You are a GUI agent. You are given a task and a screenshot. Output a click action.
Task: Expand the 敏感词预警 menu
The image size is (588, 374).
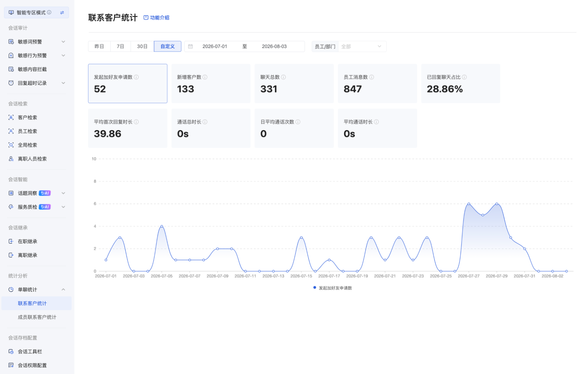point(63,42)
